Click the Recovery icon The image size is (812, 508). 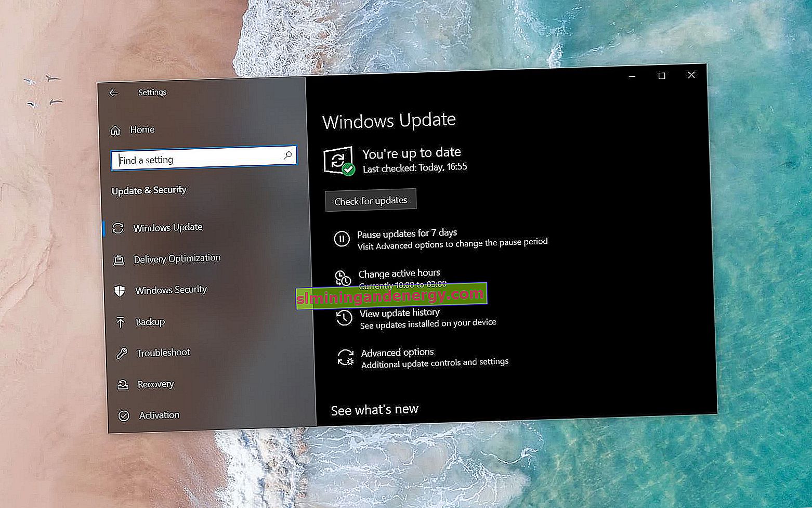tap(123, 385)
